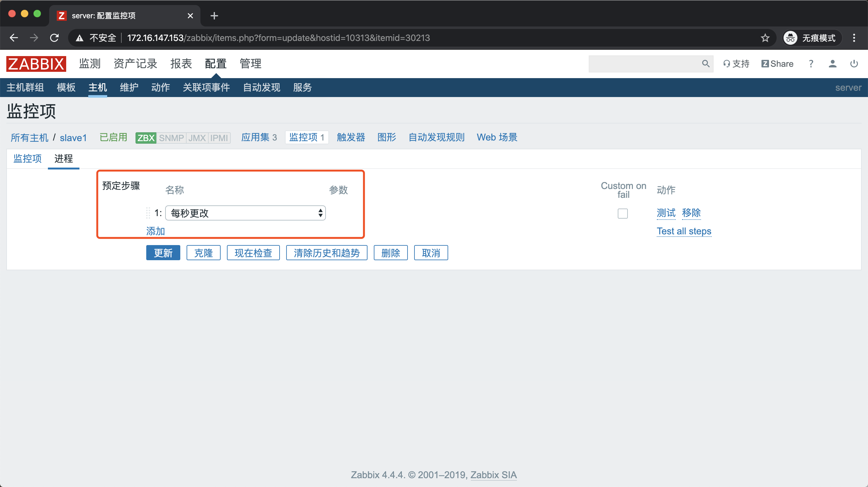Grab the step 1 drag handle
This screenshot has width=868, height=487.
point(148,213)
